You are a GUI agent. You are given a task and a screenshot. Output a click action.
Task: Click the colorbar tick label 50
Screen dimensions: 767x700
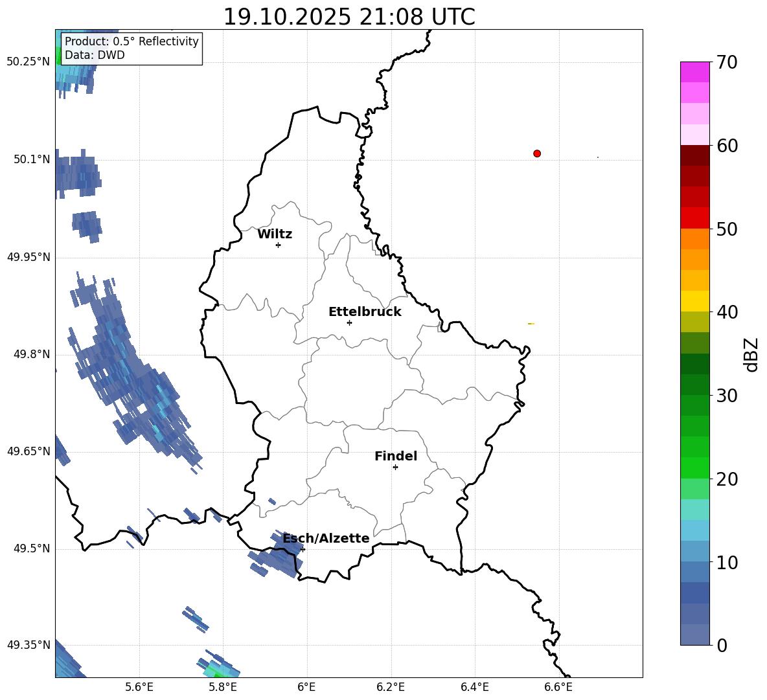727,229
